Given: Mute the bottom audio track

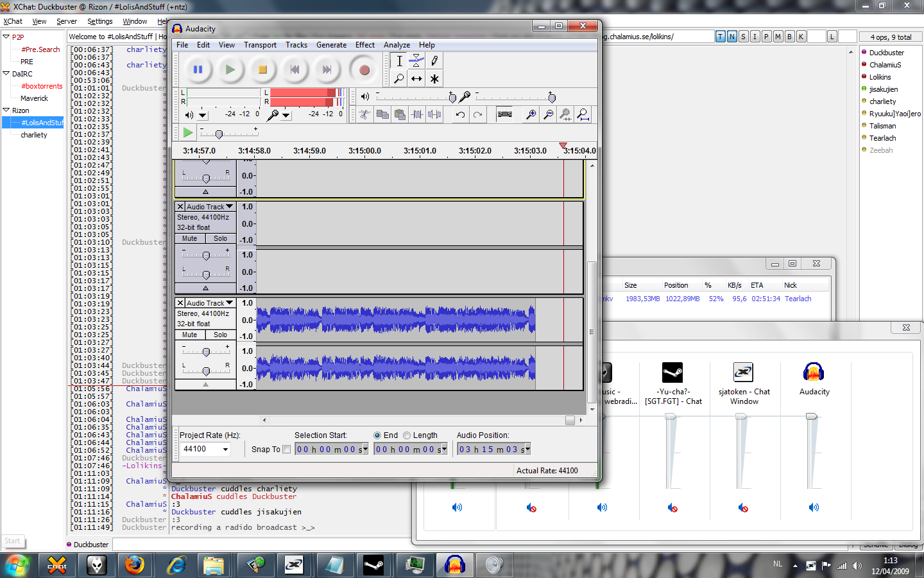Looking at the screenshot, I should (190, 335).
